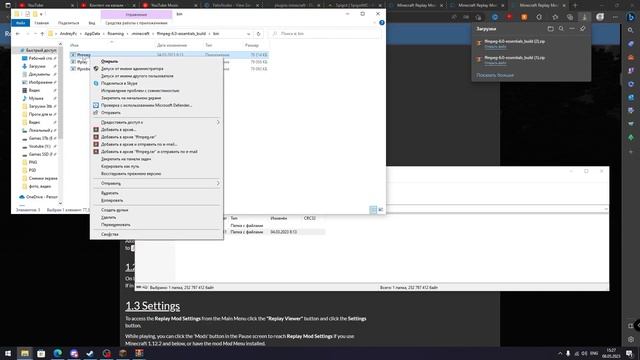The image size is (640, 360).
Task: Click the "Управление" contextual tab header
Action: click(x=136, y=14)
